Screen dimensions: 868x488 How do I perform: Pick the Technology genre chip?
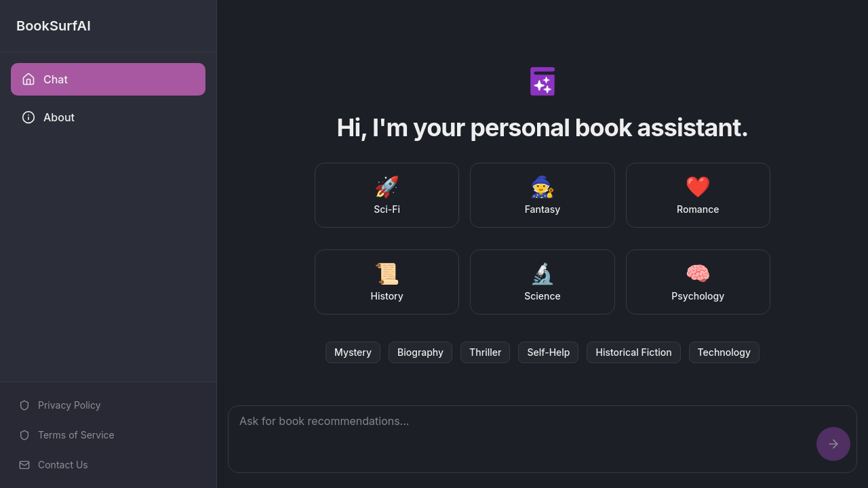pos(724,352)
